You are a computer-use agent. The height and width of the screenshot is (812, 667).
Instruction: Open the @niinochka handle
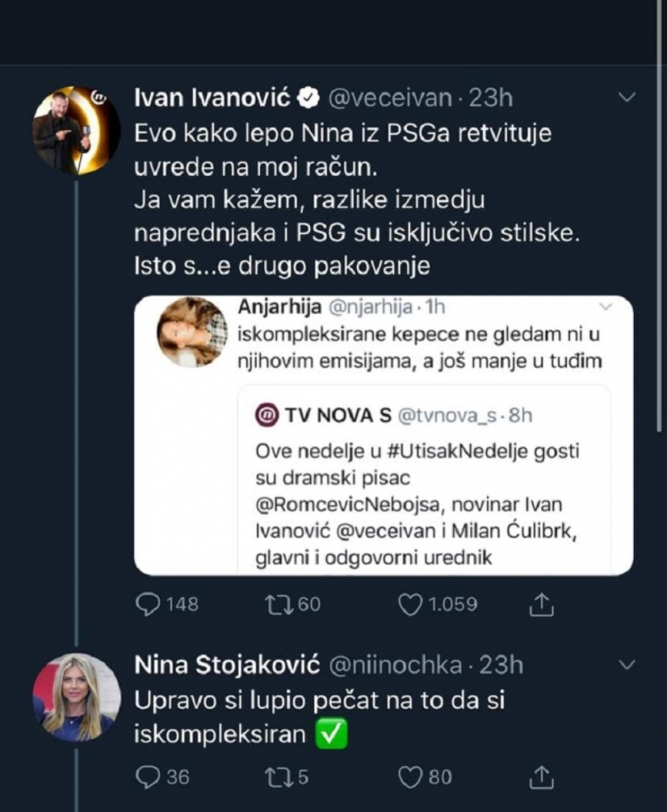[x=395, y=665]
